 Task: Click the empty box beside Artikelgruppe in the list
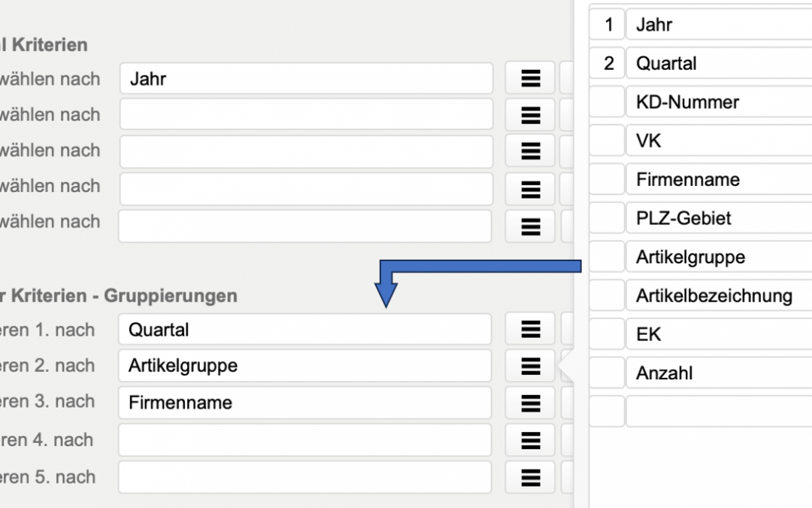607,257
